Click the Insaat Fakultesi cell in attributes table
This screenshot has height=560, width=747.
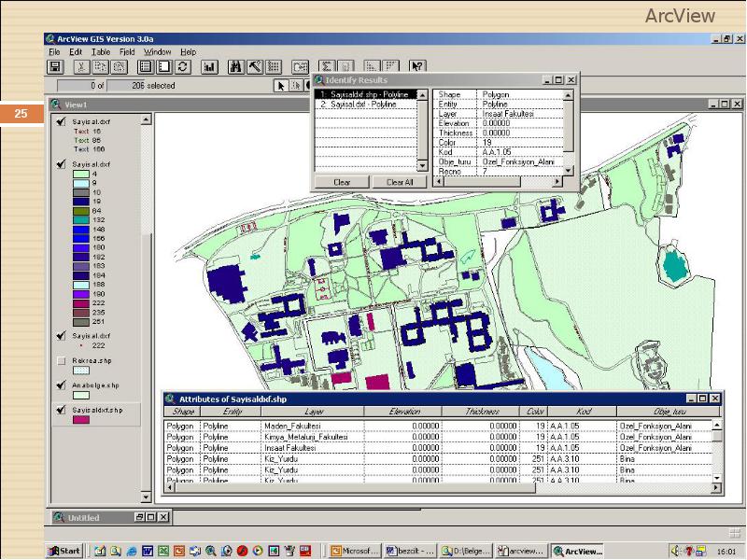pos(313,448)
